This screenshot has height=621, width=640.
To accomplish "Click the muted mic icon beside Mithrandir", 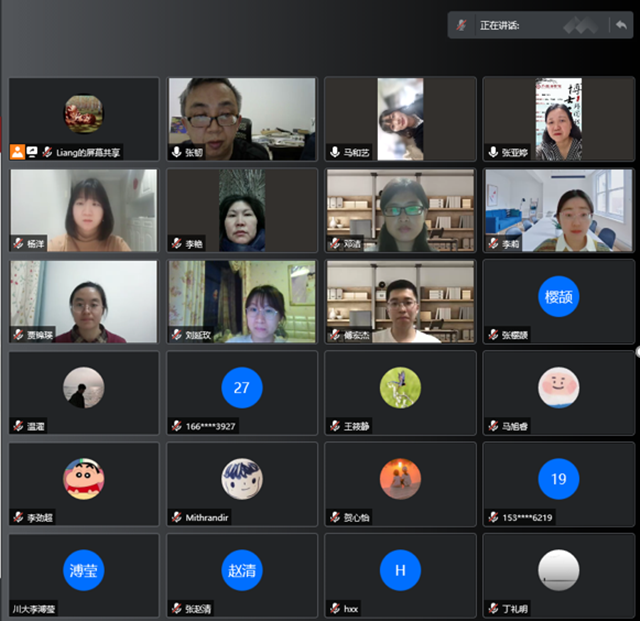I will point(176,517).
